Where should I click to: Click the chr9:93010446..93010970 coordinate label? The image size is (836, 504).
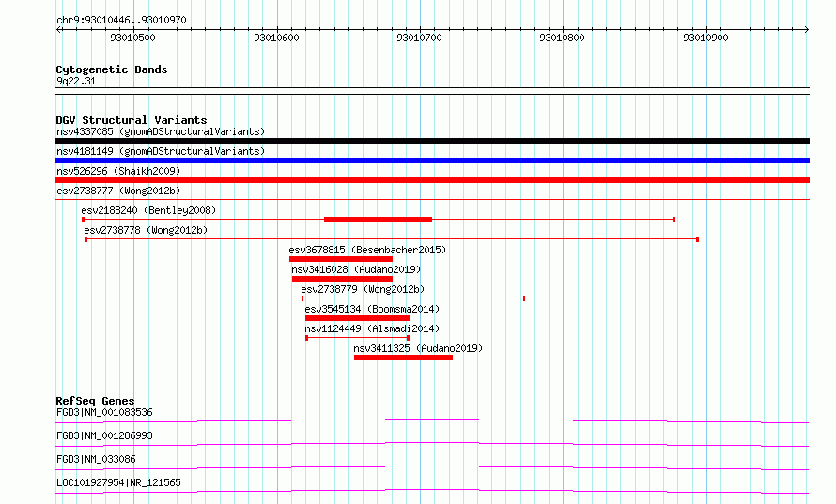click(x=121, y=20)
